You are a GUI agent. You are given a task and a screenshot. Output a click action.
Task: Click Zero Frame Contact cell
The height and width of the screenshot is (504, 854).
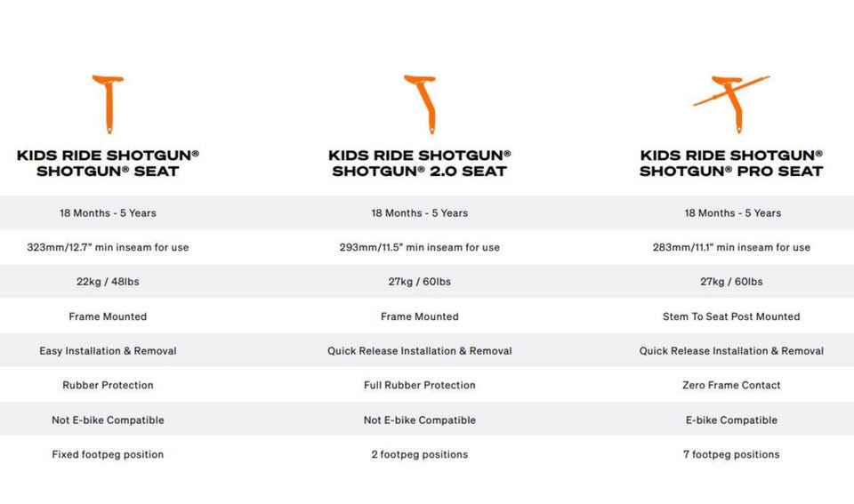click(731, 386)
